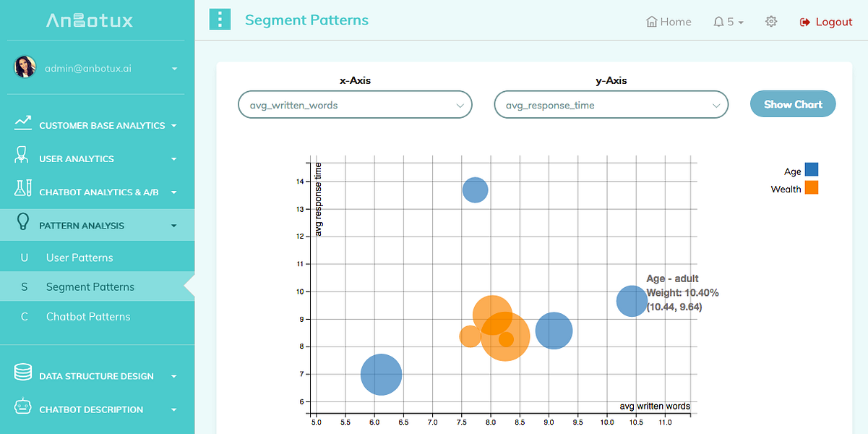Click the Chatbot Description robot icon
Image resolution: width=868 pixels, height=434 pixels.
pos(23,406)
